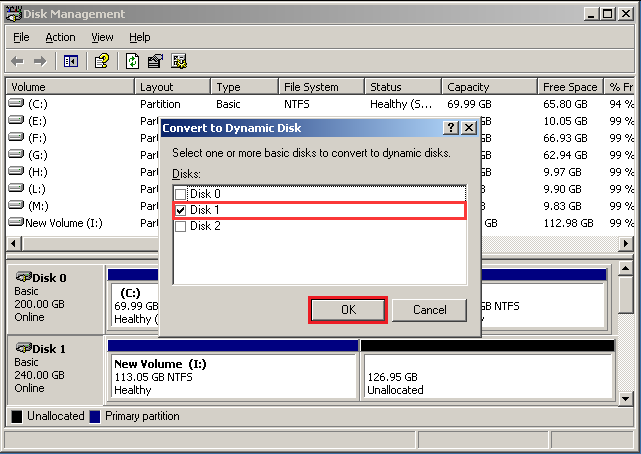Check the Disk 2 checkbox
641x454 pixels.
point(180,226)
